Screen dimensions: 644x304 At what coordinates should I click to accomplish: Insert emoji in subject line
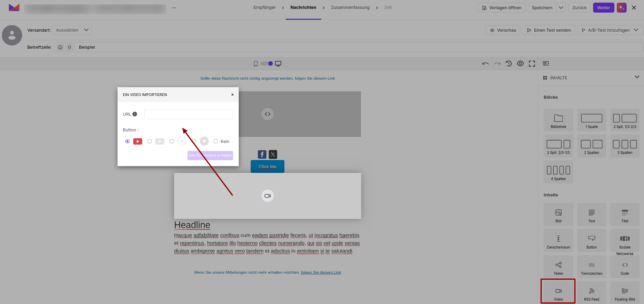(60, 47)
